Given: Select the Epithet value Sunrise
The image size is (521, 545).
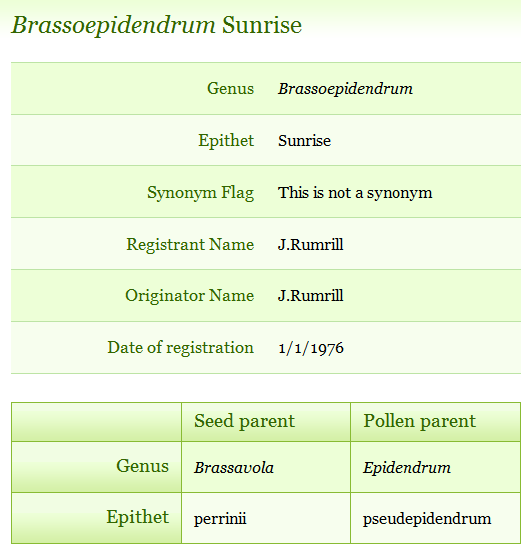Looking at the screenshot, I should point(304,141).
